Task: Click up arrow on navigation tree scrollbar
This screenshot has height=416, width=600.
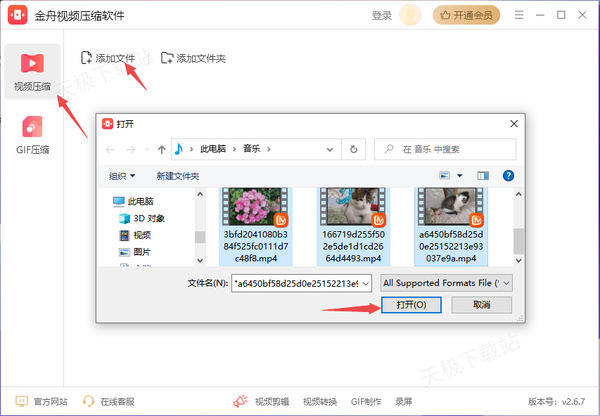Action: [x=200, y=194]
